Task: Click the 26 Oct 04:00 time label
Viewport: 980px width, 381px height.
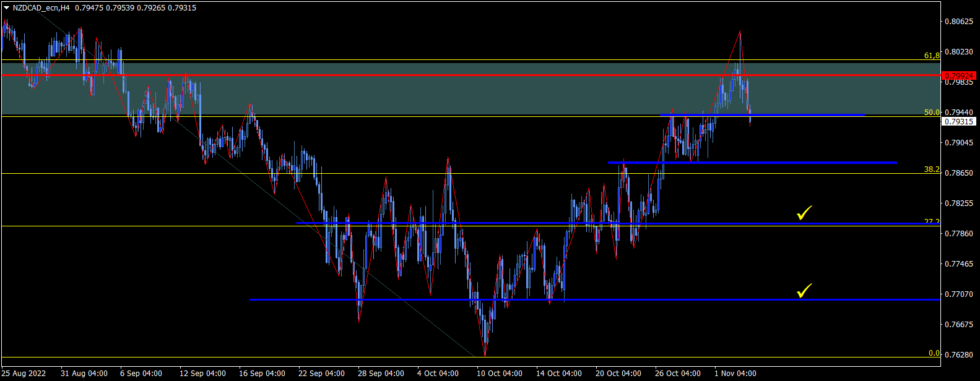Action: click(x=678, y=374)
